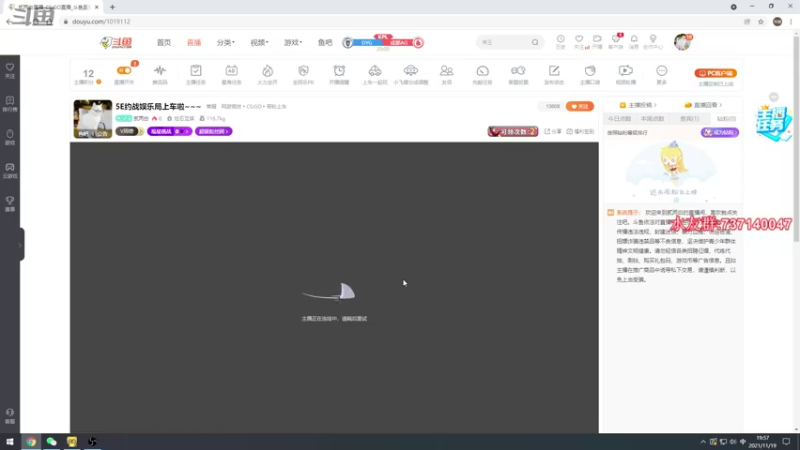This screenshot has width=800, height=450.
Task: Open the publish post pencil icon
Action: (554, 70)
